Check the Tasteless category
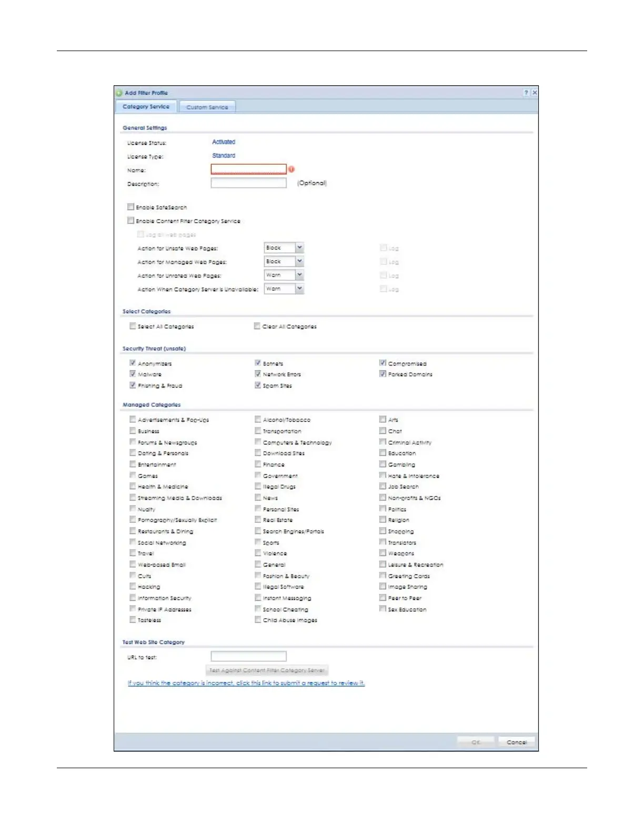Screen dimensions: 644x834 [133, 620]
